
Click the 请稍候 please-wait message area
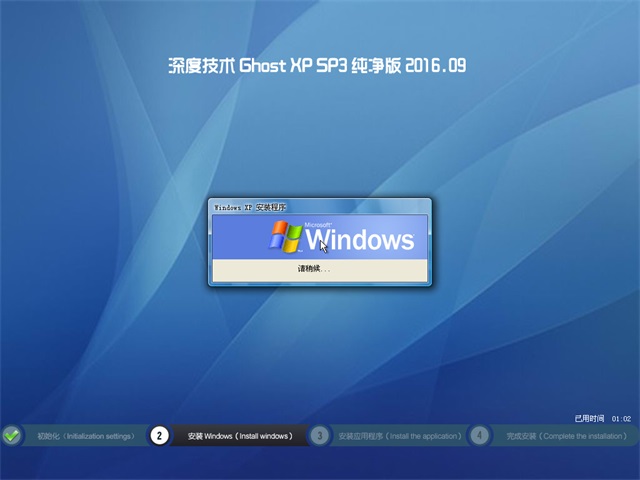(x=313, y=269)
